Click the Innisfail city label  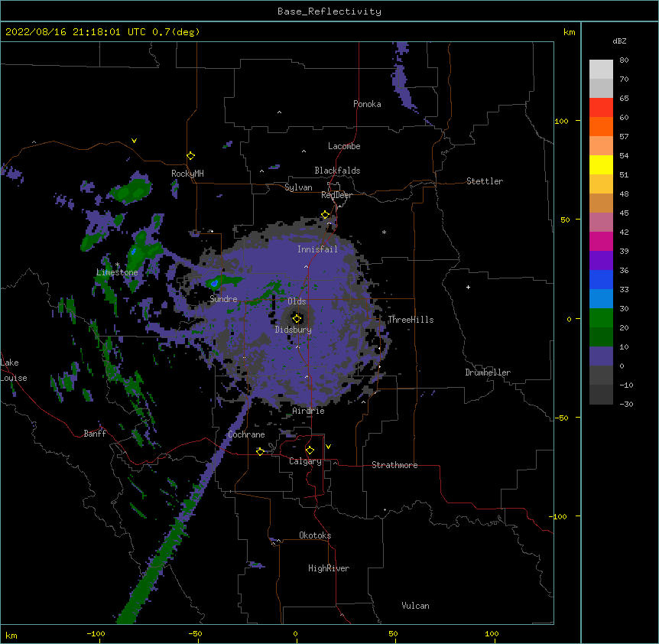click(x=317, y=249)
